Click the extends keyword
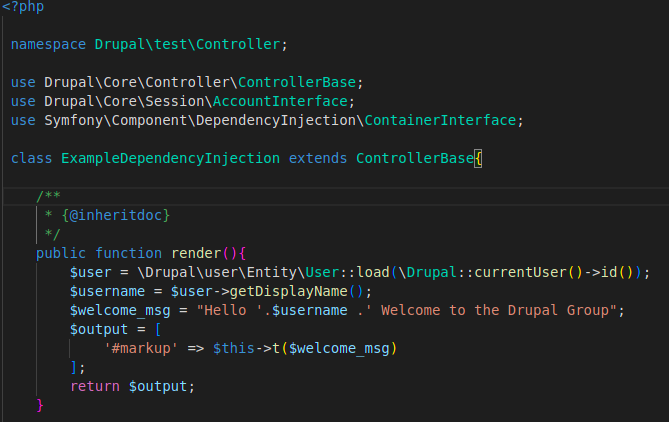Viewport: 669px width, 422px height. 318,158
